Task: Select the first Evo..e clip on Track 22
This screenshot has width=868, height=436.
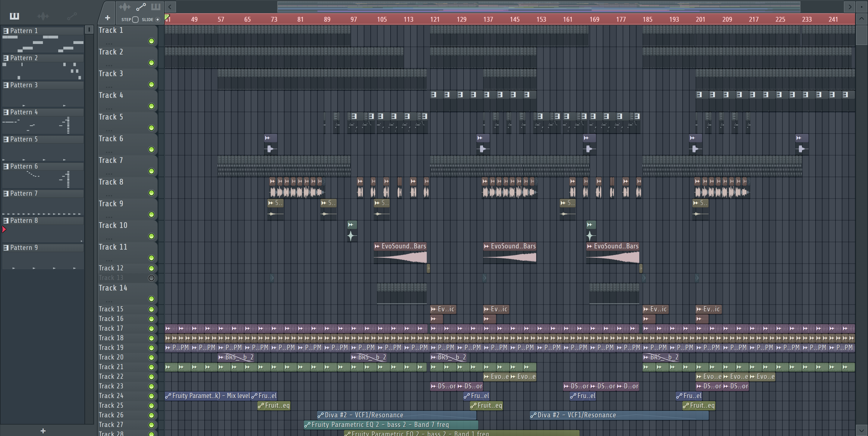Action: (x=496, y=377)
